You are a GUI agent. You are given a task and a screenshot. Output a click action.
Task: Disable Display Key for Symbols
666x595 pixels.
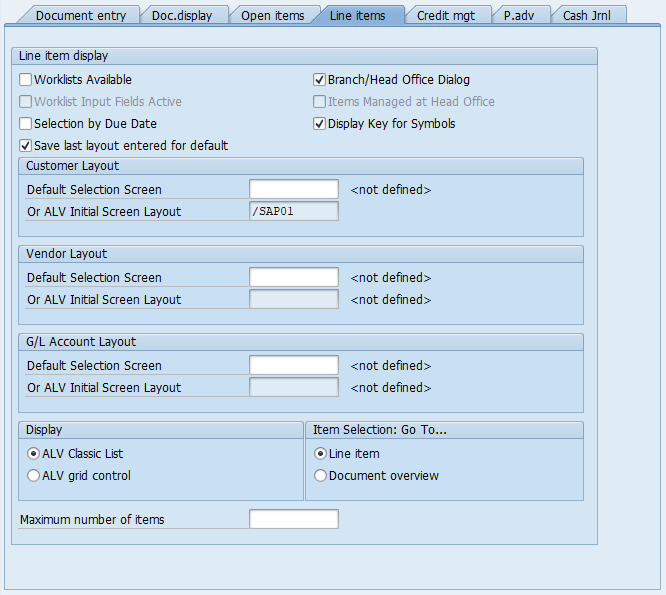click(319, 124)
